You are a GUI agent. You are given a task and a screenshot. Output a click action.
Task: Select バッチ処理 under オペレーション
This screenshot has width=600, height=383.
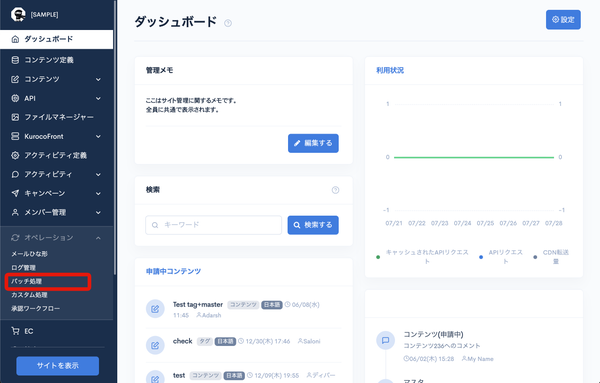click(26, 281)
